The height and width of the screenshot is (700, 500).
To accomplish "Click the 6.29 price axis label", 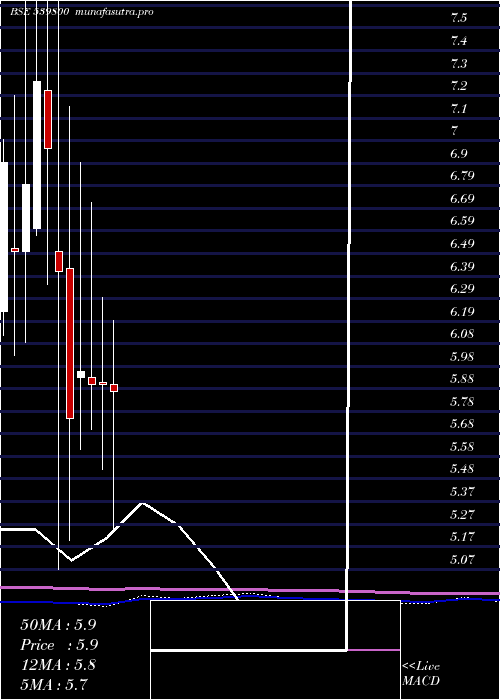I will [x=462, y=289].
